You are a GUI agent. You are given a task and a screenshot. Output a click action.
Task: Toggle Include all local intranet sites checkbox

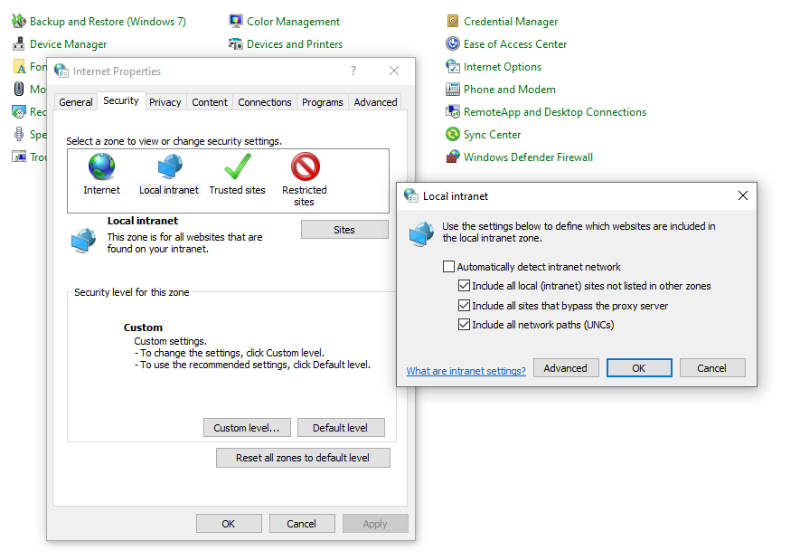463,286
